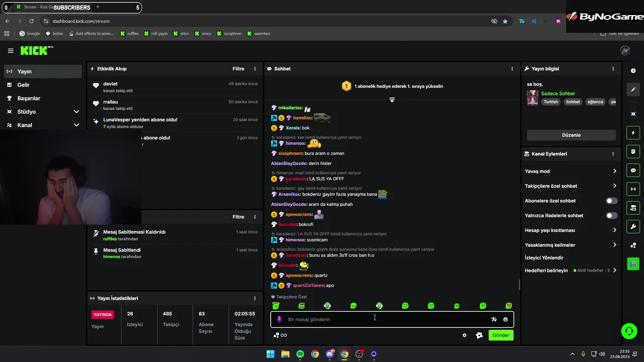Click the browser address bar

coord(267,21)
